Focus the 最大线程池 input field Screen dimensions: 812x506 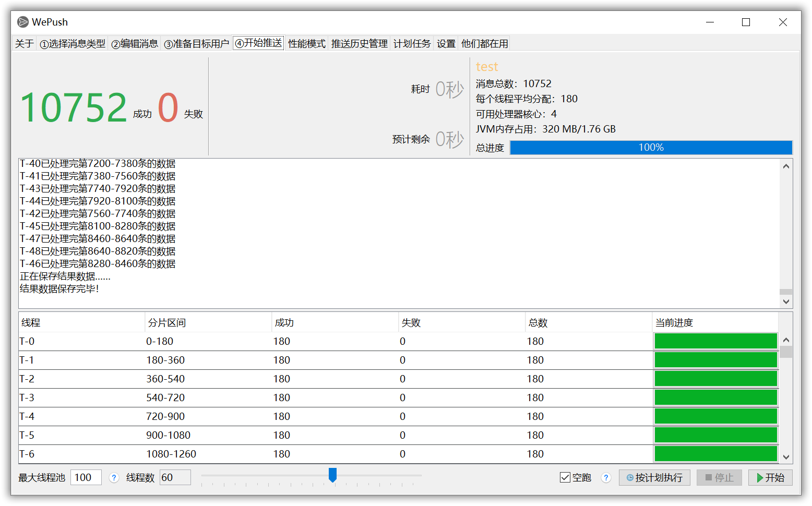tap(86, 477)
